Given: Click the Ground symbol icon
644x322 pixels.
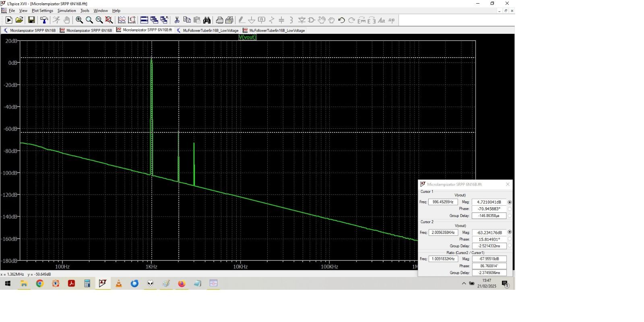Looking at the screenshot, I should click(x=252, y=20).
